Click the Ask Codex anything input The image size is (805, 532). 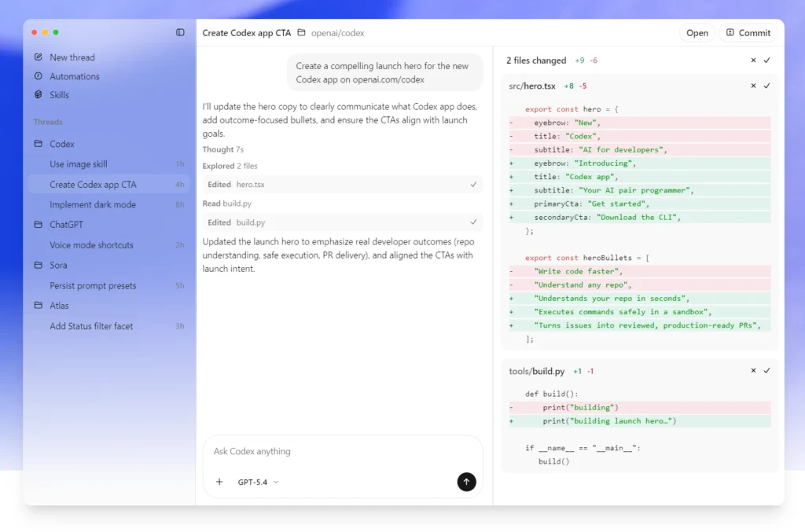click(343, 451)
